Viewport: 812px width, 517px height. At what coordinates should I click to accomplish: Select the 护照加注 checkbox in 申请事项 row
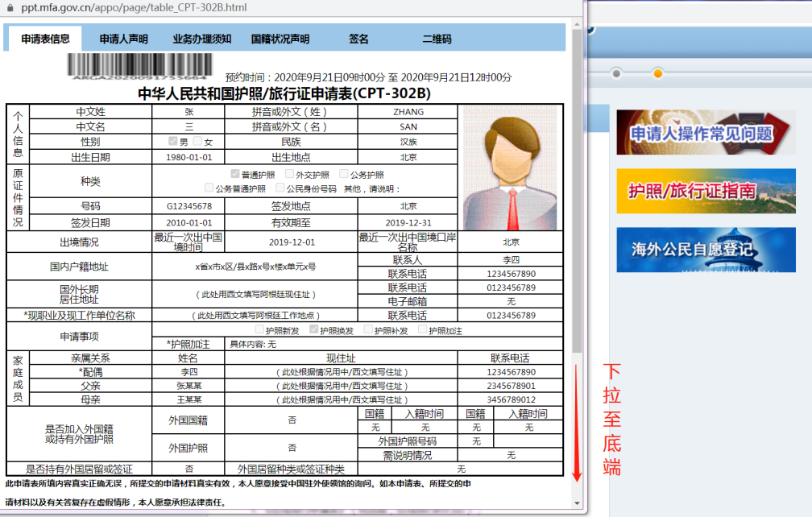423,329
